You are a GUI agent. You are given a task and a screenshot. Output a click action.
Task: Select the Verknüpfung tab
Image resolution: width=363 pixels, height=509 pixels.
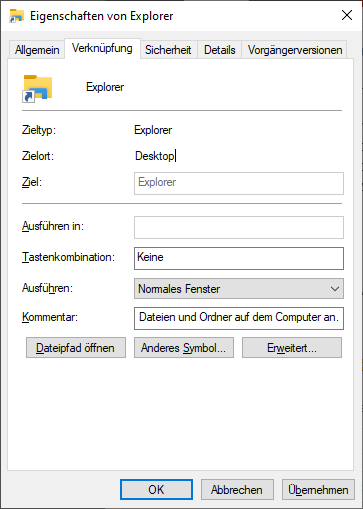pos(102,49)
